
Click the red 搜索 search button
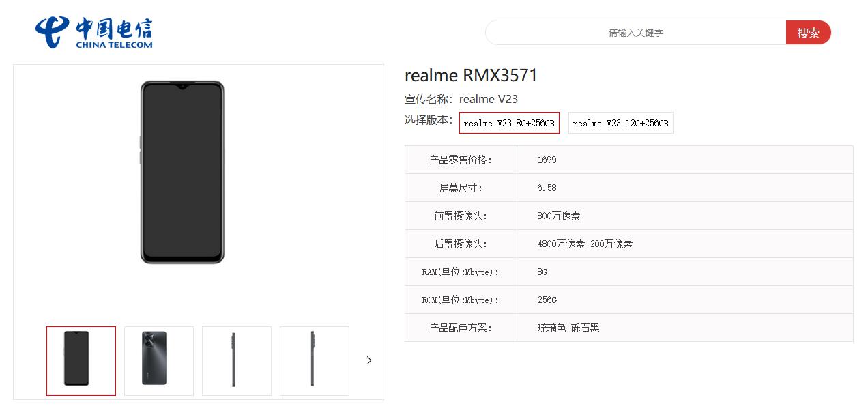[809, 32]
